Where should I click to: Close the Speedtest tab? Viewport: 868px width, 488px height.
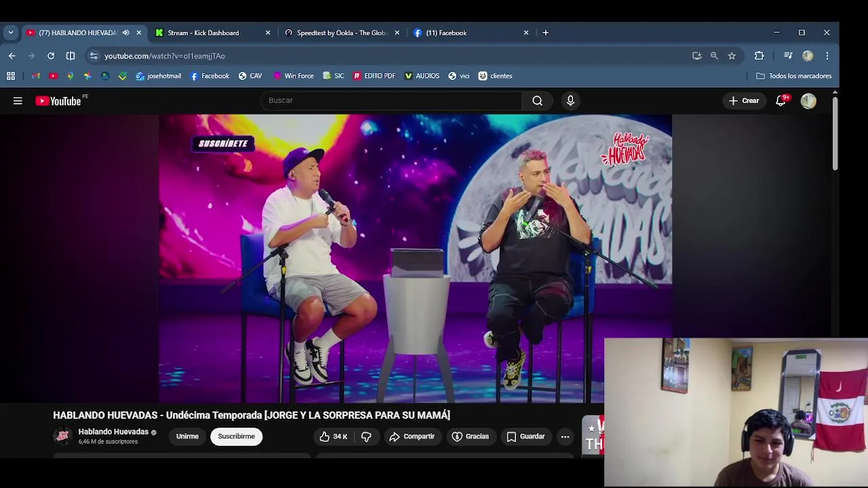(397, 33)
